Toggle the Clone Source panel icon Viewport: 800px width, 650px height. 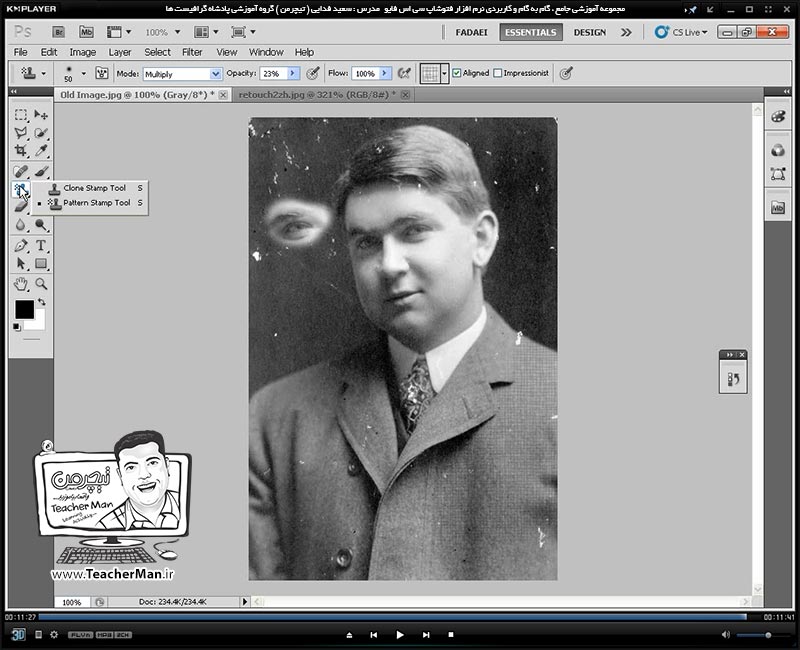102,73
